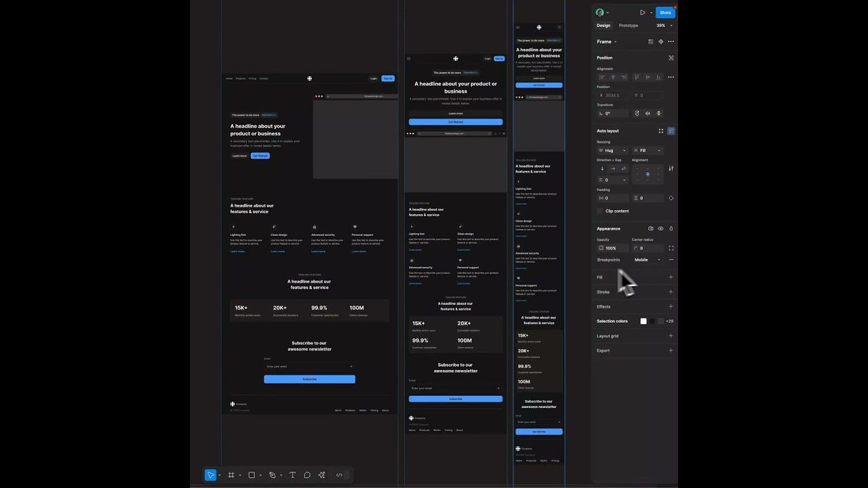Screen dimensions: 868x488
Task: Open shape tool options arrow
Action: (x=260, y=475)
